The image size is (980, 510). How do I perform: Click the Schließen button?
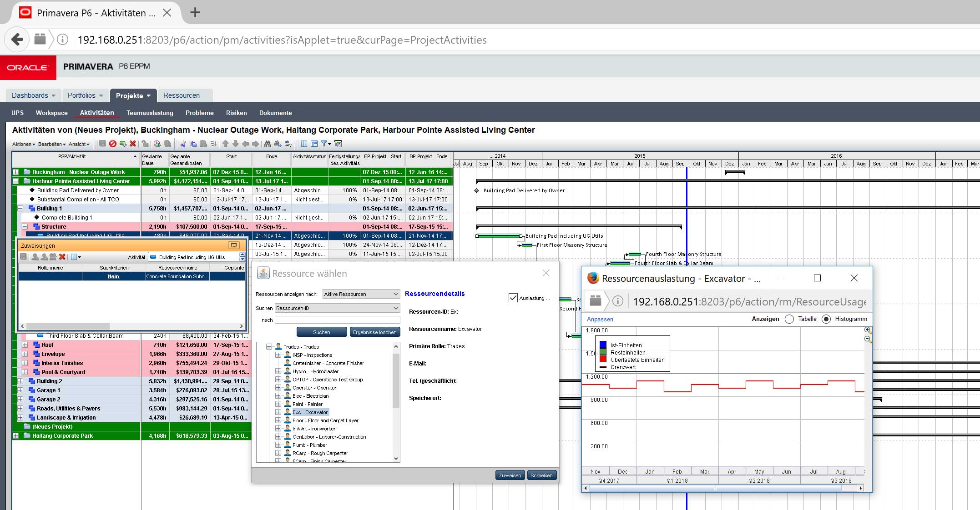pos(541,475)
